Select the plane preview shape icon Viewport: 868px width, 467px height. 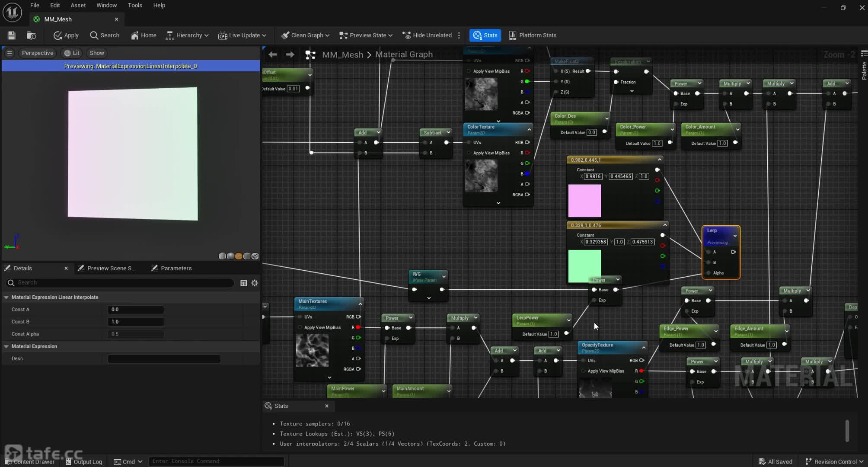coord(239,256)
